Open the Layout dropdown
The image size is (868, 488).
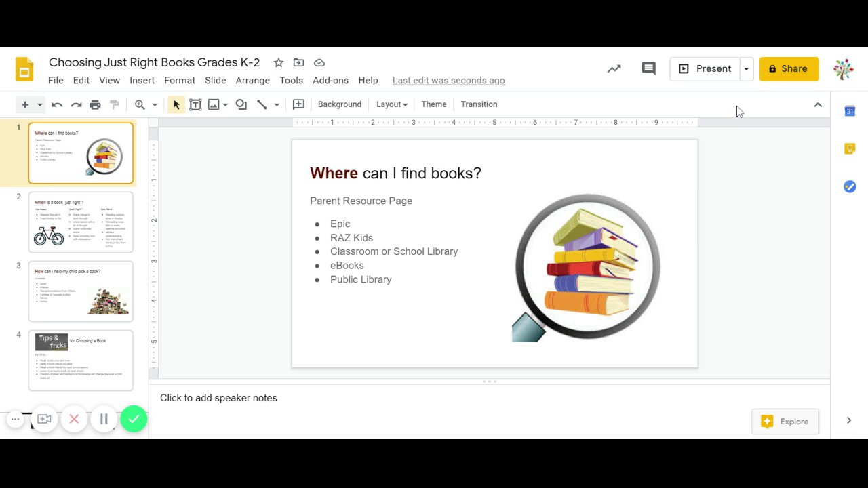coord(392,104)
